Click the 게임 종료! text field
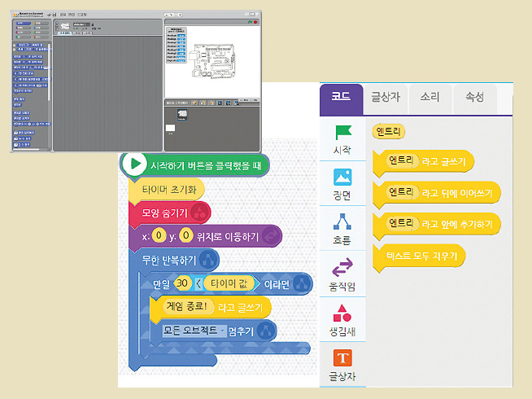 tap(187, 307)
